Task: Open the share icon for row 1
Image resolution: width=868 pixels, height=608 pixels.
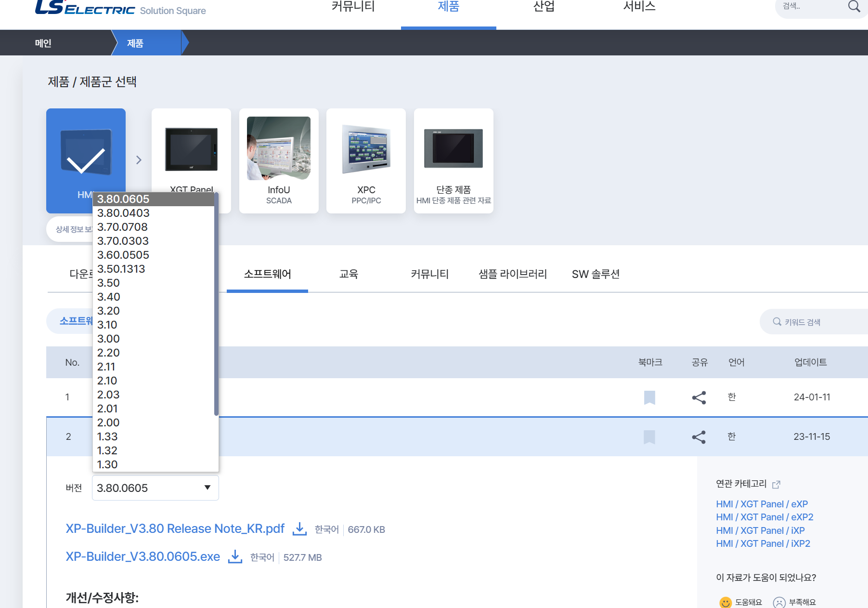Action: pos(699,397)
